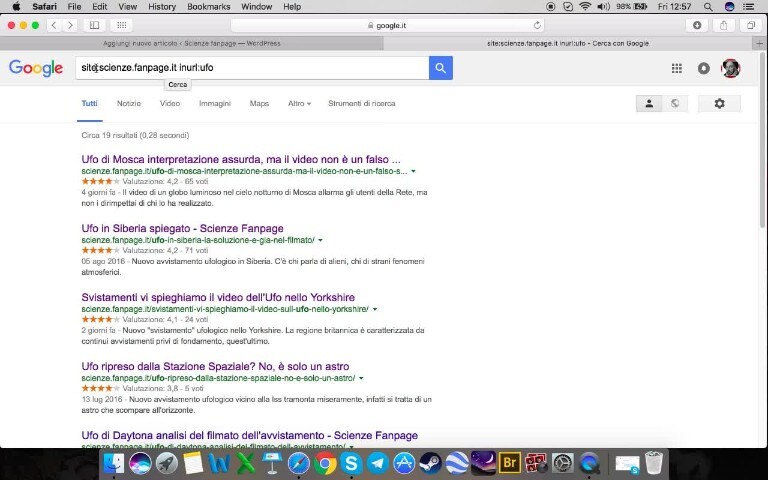Click the blue Google search magnifier button
Screen dimensions: 768x480
[440, 67]
